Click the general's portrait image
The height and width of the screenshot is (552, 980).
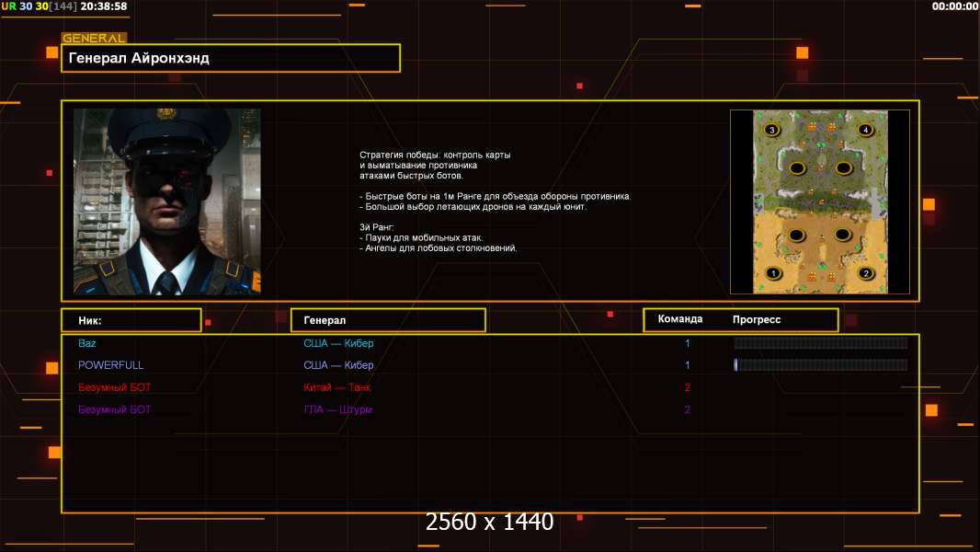coord(167,201)
